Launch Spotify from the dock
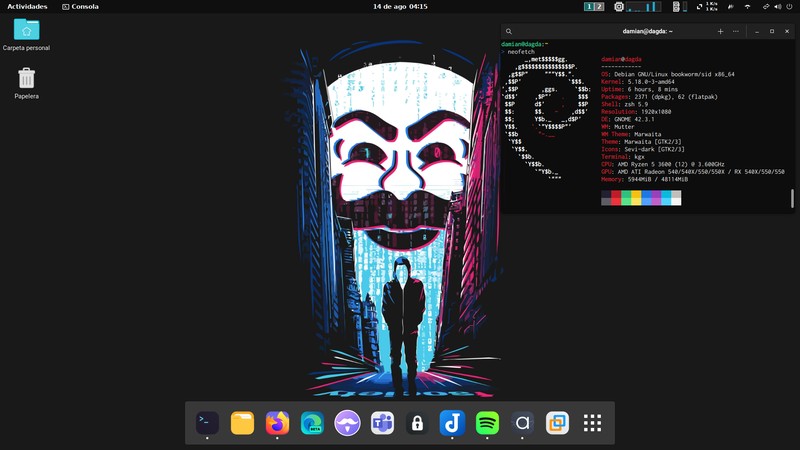 (487, 423)
